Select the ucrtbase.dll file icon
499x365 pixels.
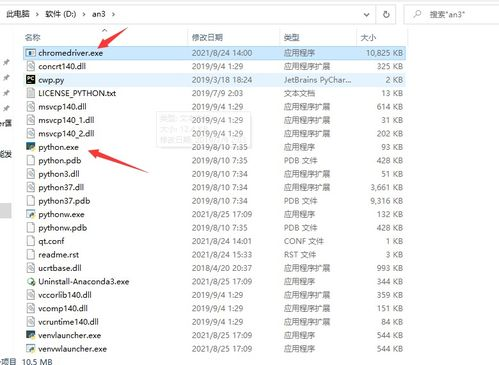[31, 268]
